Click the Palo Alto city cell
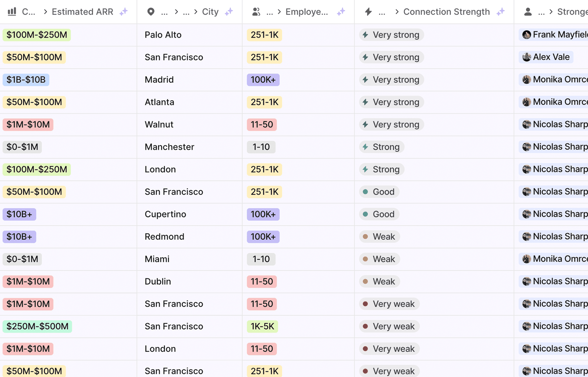 click(x=163, y=35)
